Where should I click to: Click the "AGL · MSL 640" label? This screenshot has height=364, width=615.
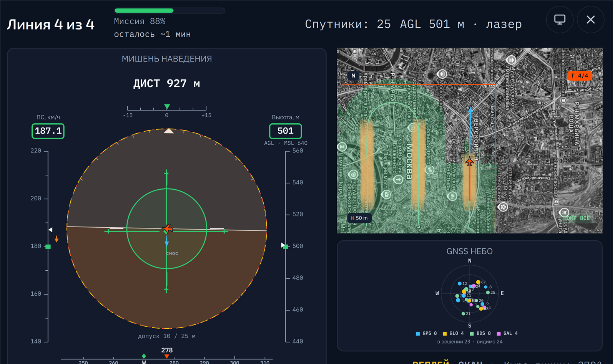coord(286,143)
